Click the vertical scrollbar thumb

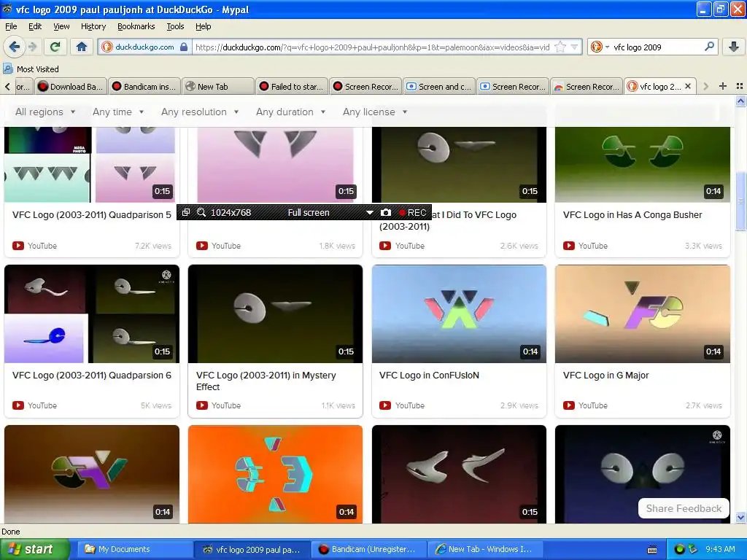coord(740,201)
